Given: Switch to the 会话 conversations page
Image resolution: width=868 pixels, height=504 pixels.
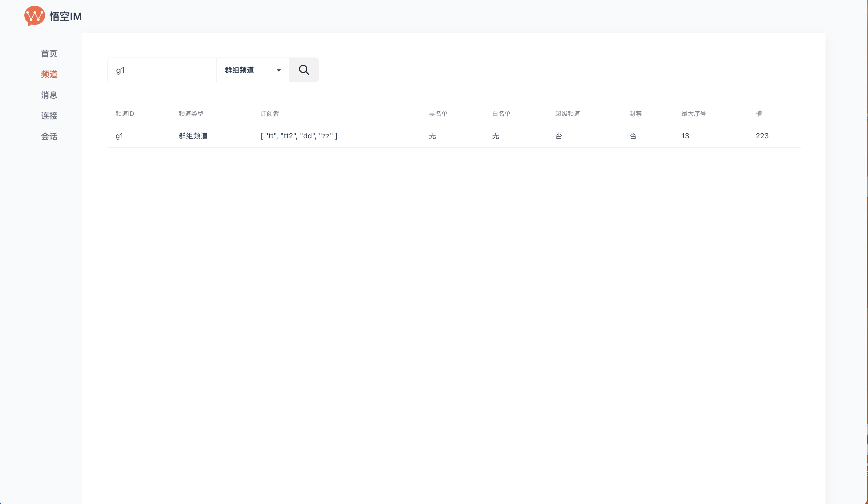Looking at the screenshot, I should point(49,136).
